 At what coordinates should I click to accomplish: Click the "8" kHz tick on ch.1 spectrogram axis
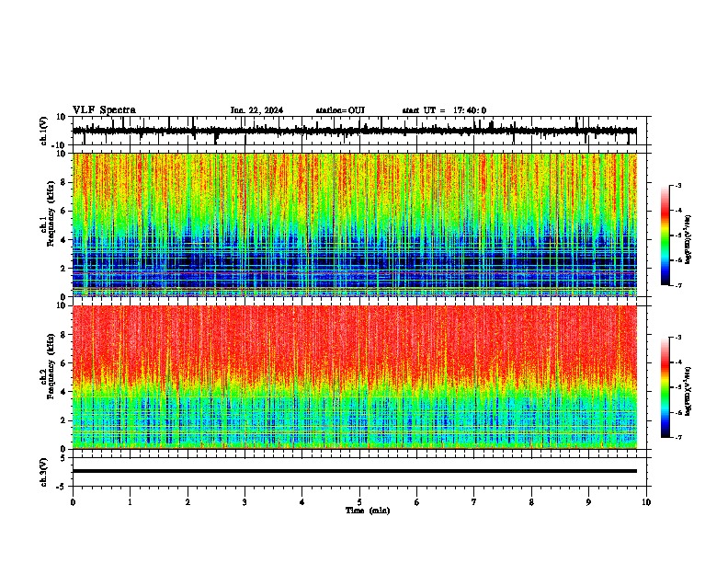click(x=64, y=182)
